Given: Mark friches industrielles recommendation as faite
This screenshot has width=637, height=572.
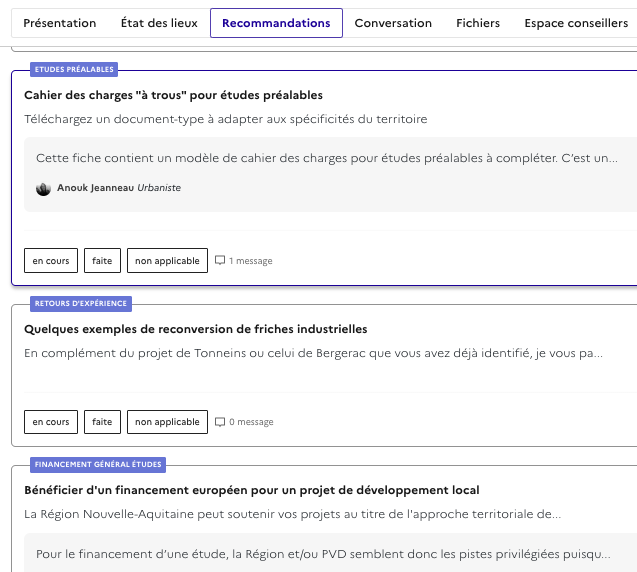Looking at the screenshot, I should [x=102, y=422].
